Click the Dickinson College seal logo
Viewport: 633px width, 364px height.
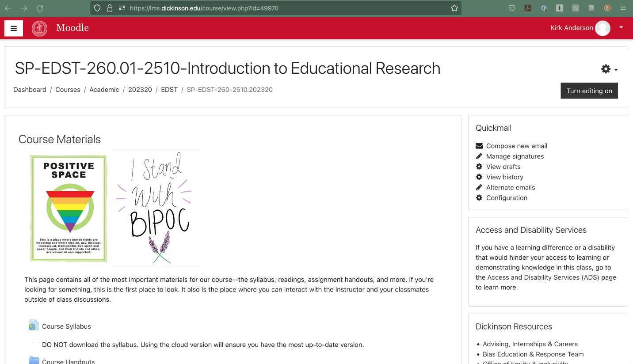click(39, 28)
